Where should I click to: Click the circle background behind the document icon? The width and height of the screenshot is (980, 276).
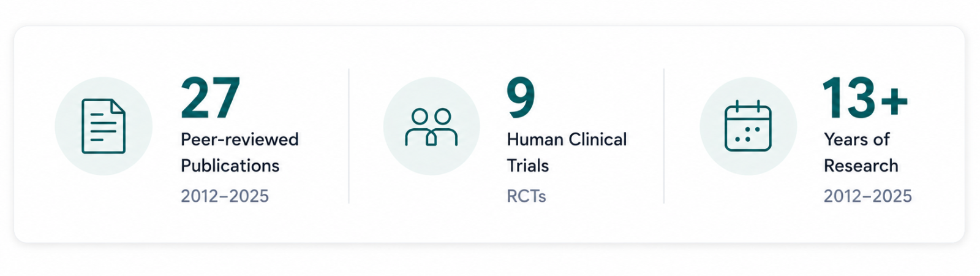[104, 126]
